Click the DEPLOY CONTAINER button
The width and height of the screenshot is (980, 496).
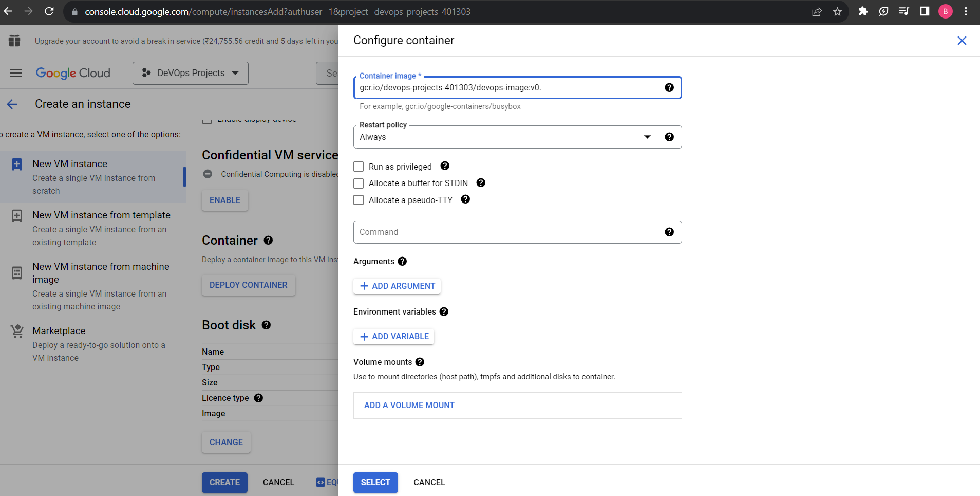point(249,285)
